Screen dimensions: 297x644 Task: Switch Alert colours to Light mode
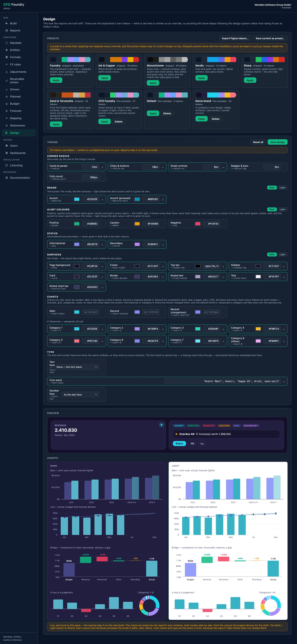click(282, 209)
